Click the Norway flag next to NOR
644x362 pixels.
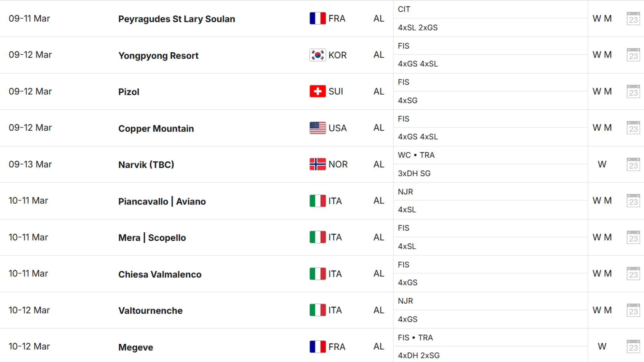pos(317,164)
